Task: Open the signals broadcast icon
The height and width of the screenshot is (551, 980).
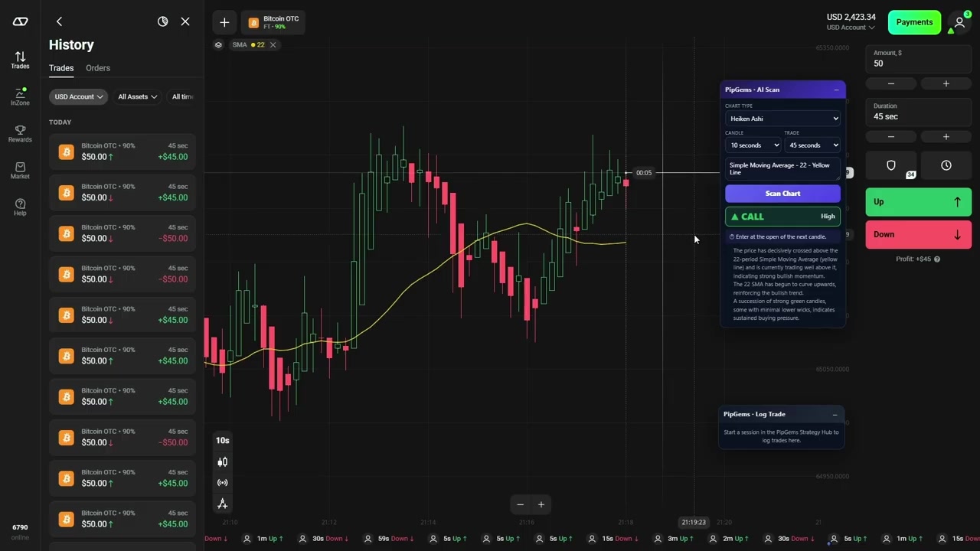Action: pos(222,482)
